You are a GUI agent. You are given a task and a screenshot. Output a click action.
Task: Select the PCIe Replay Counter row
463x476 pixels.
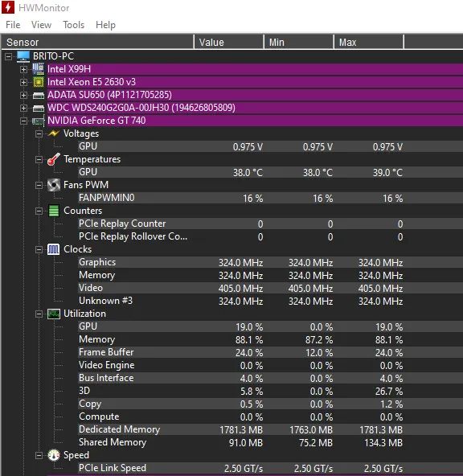click(x=271, y=224)
